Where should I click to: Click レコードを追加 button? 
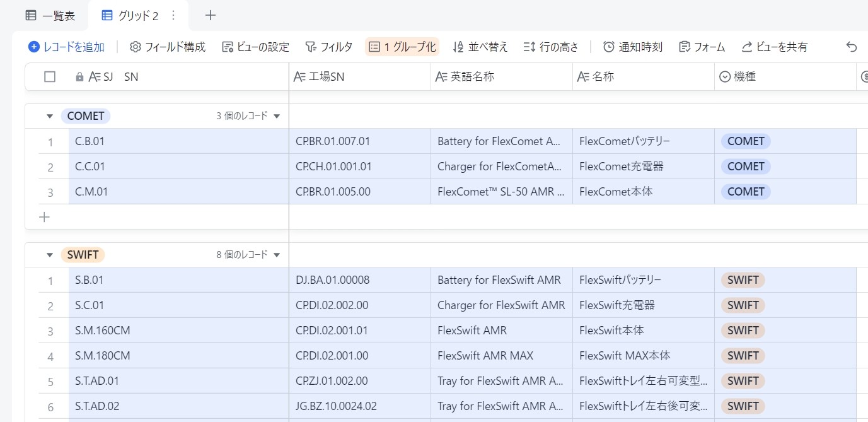tap(66, 47)
